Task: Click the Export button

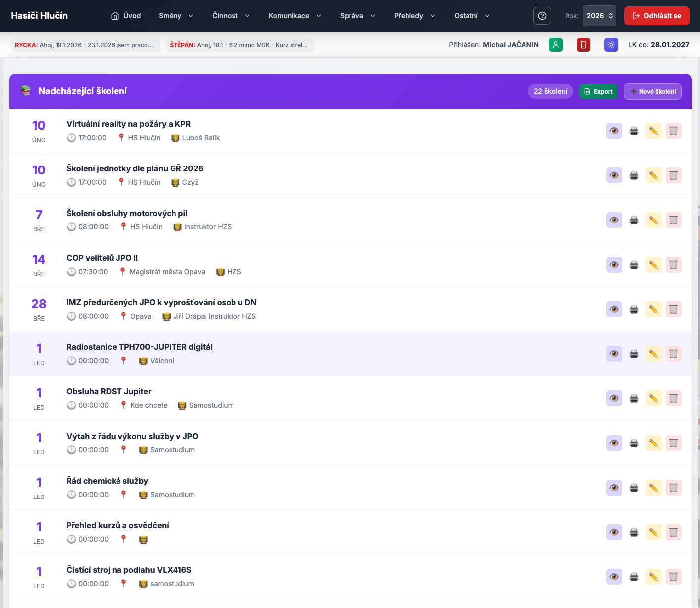Action: point(598,91)
